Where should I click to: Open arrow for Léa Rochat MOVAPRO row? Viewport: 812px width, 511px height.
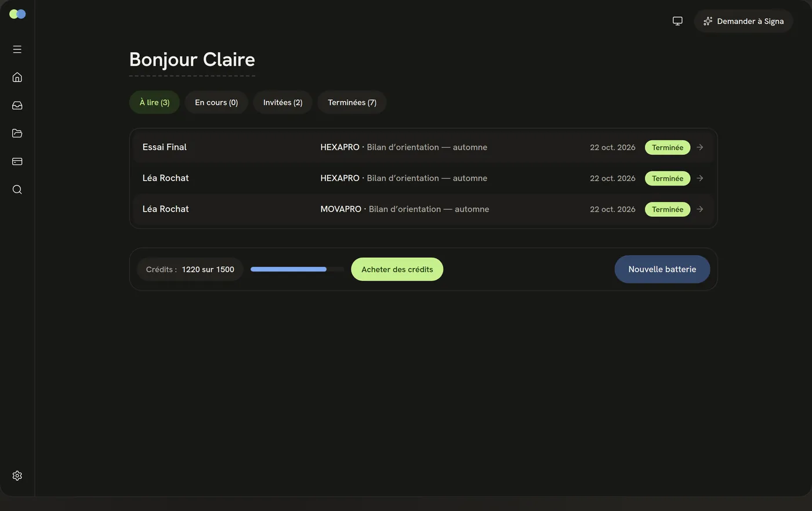(700, 209)
